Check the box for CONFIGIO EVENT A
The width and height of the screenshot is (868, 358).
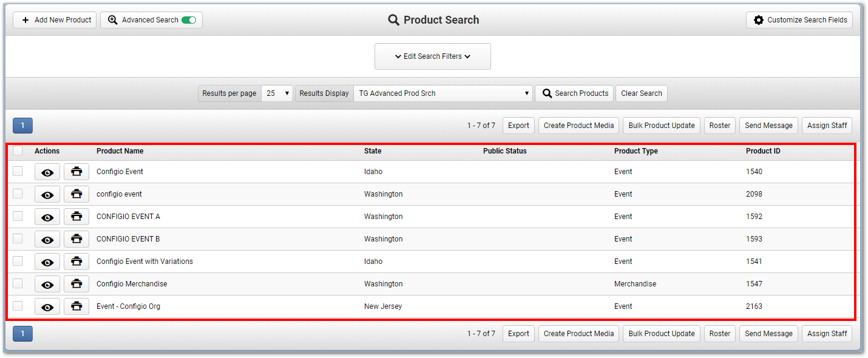click(x=18, y=216)
